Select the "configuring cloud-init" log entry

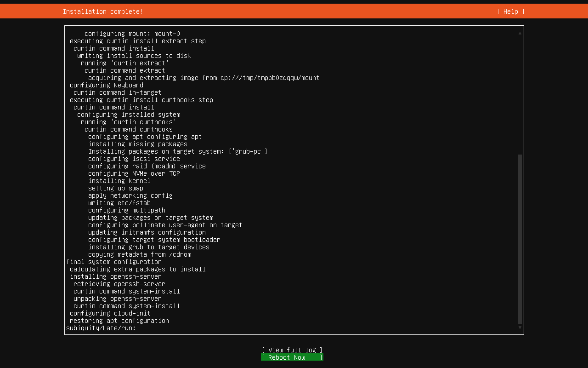110,313
